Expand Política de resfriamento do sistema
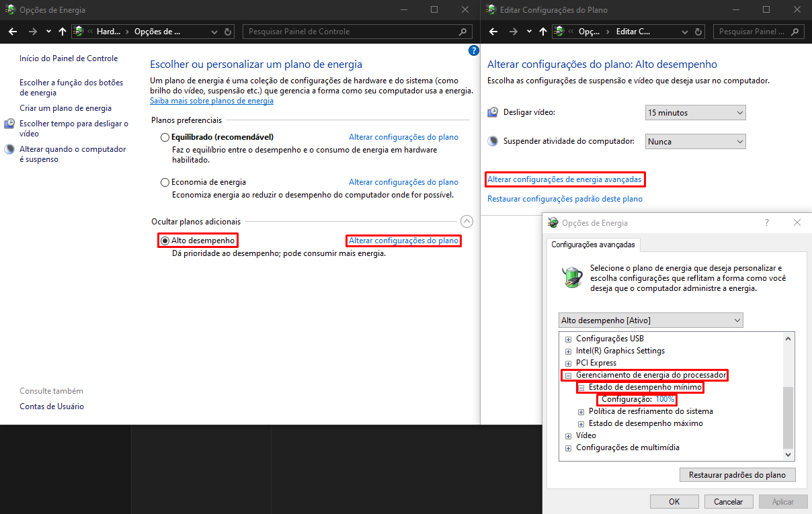The image size is (812, 514). click(581, 412)
